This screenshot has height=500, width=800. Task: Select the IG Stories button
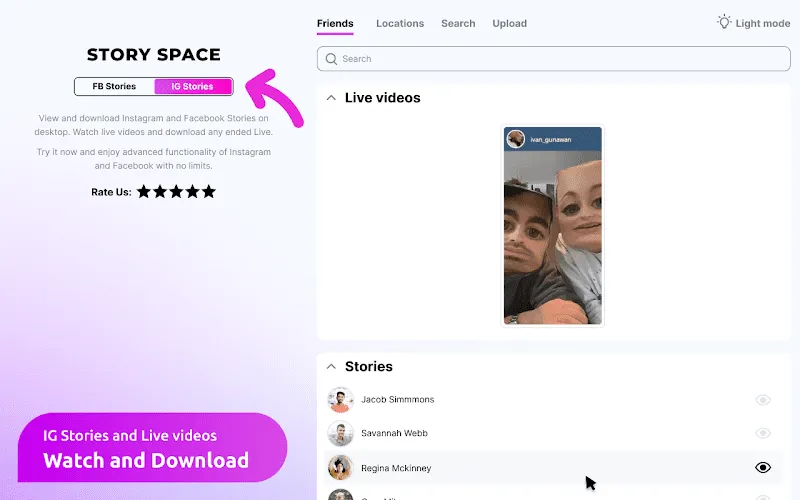[192, 87]
